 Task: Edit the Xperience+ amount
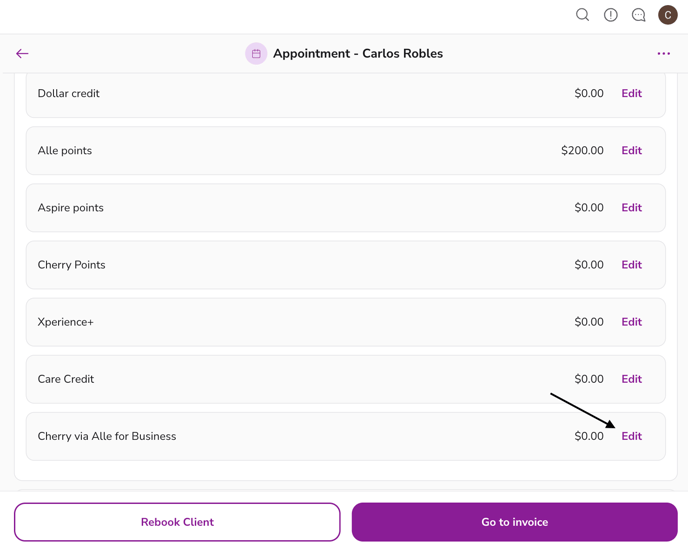point(631,322)
